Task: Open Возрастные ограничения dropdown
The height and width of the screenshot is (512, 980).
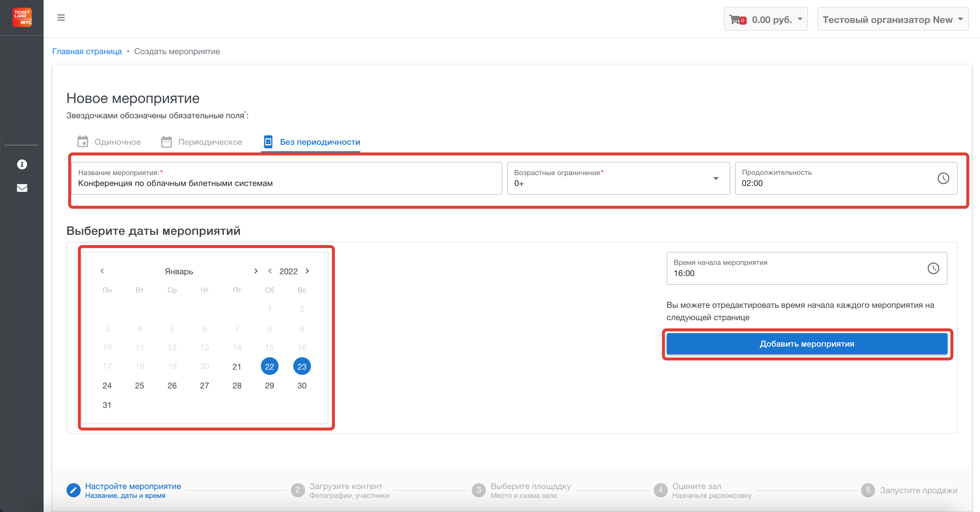Action: point(618,178)
